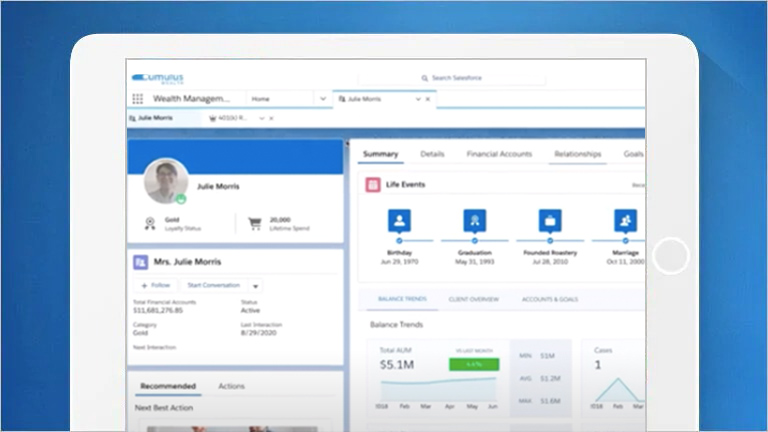Switch to Client Overview tab

473,299
